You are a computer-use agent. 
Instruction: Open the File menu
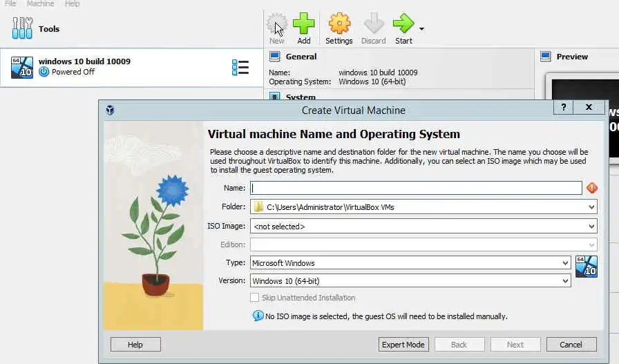[x=10, y=3]
